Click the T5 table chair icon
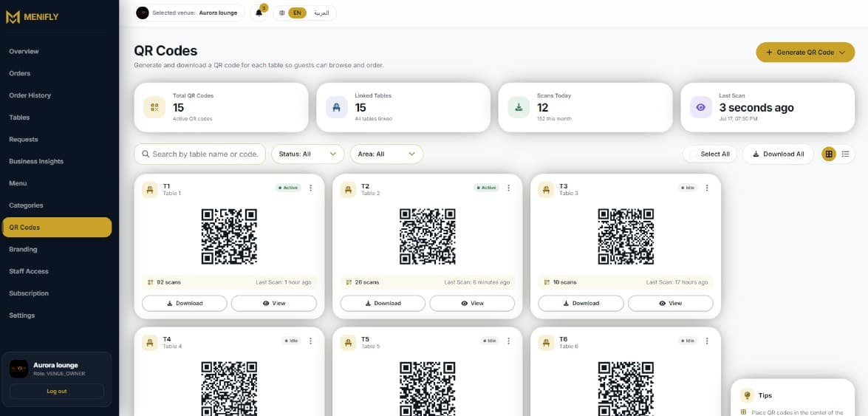 pyautogui.click(x=348, y=343)
